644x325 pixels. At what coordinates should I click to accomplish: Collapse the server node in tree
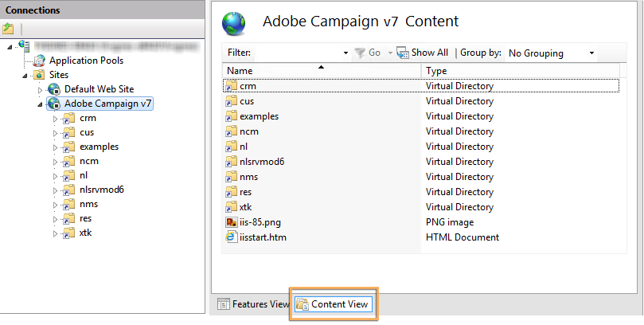tap(10, 47)
